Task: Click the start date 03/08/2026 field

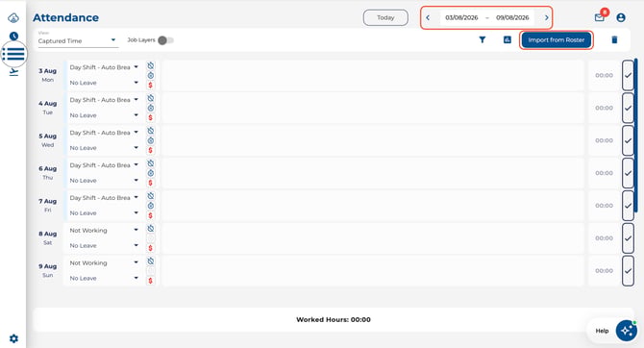Action: click(x=461, y=17)
